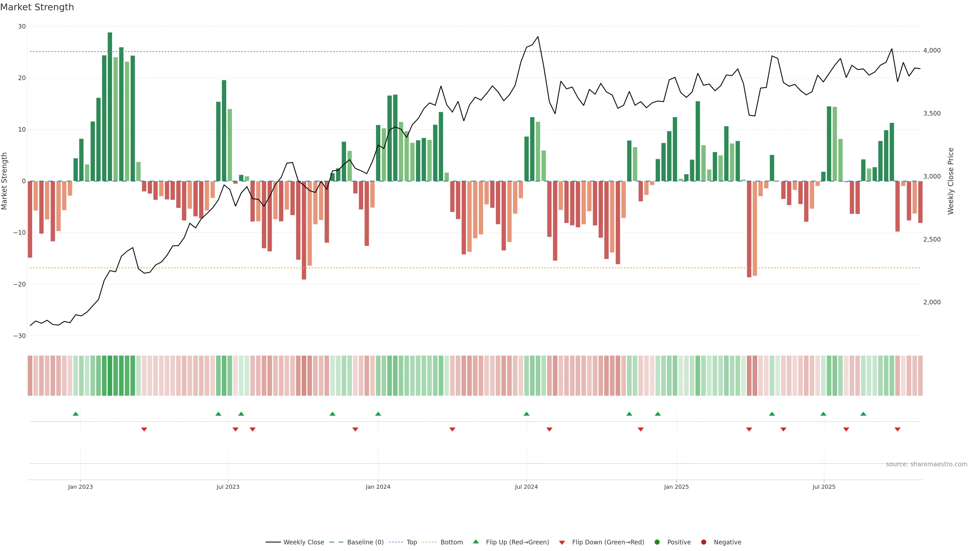Click the Market Strength chart title

[x=37, y=7]
